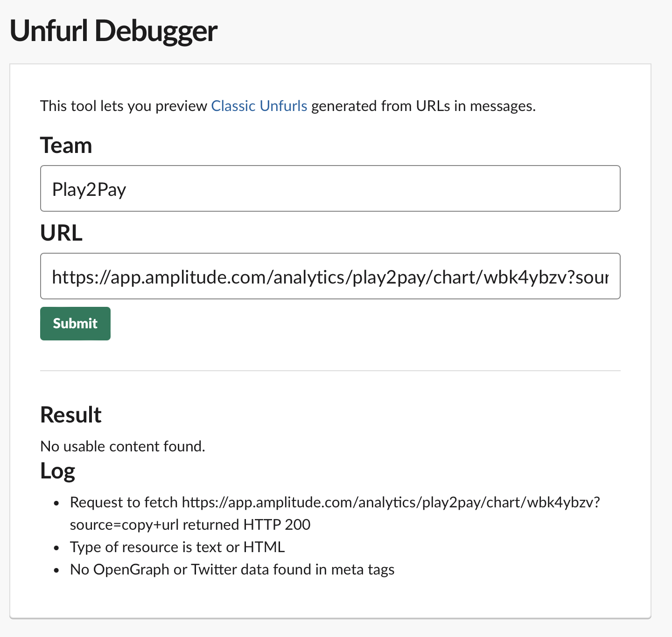
Task: Click the bullet before "No OpenGraph" entry
Action: coord(56,570)
